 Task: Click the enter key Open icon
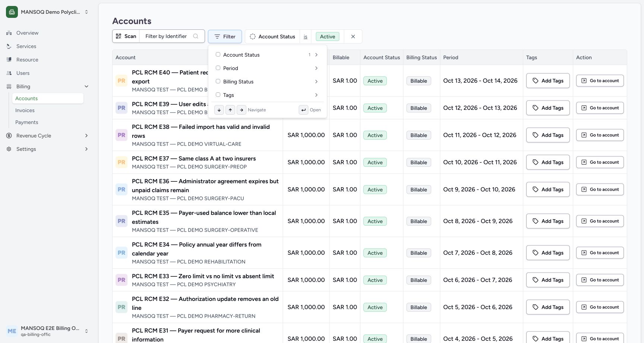303,110
